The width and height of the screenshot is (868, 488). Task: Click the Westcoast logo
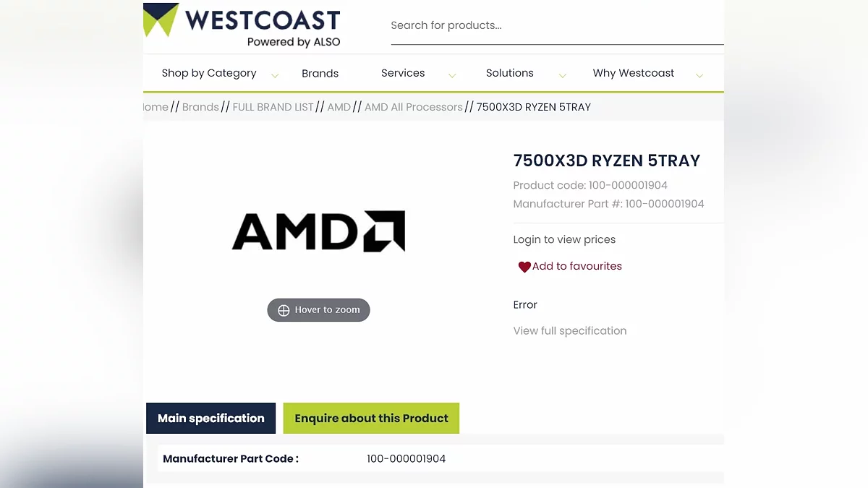pyautogui.click(x=242, y=25)
